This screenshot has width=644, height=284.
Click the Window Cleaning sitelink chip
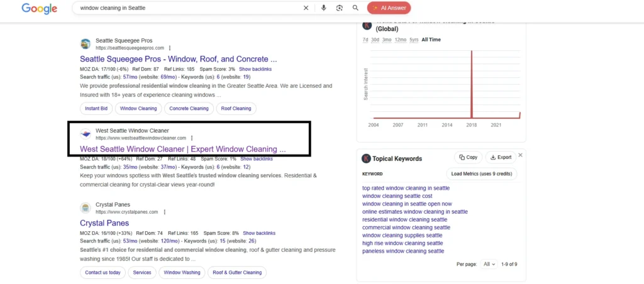pyautogui.click(x=138, y=109)
